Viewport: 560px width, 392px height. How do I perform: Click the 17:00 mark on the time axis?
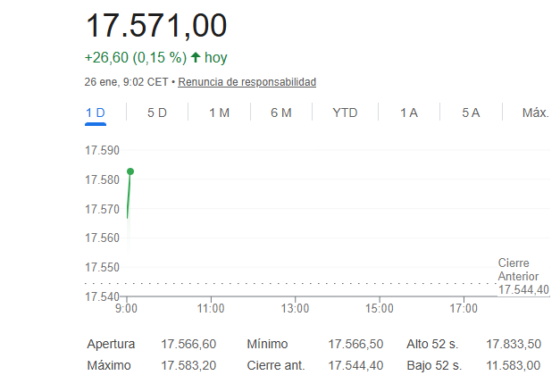[464, 309]
